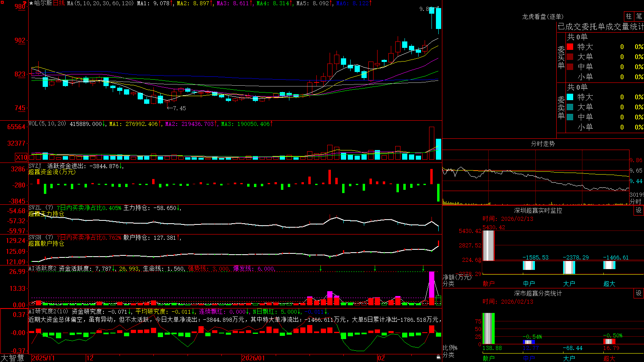The image size is (644, 362).
Task: Open the SVSH (7) indicator label
Action: 41,238
